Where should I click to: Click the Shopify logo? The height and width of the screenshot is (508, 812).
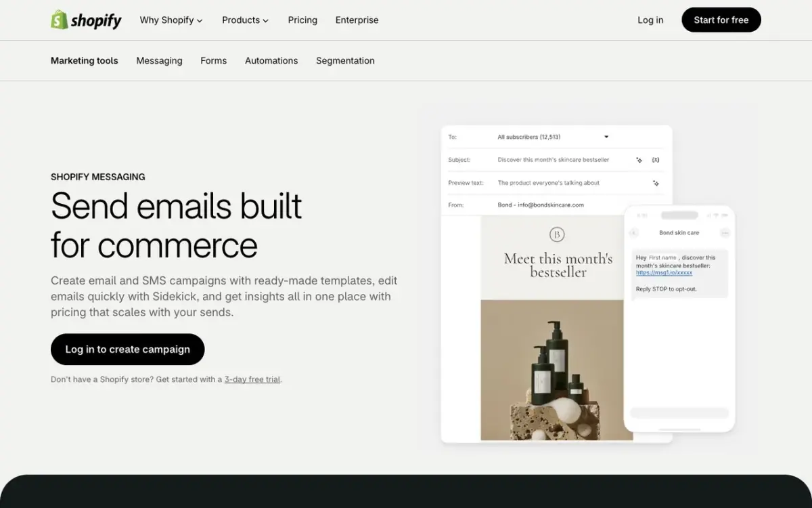tap(86, 20)
